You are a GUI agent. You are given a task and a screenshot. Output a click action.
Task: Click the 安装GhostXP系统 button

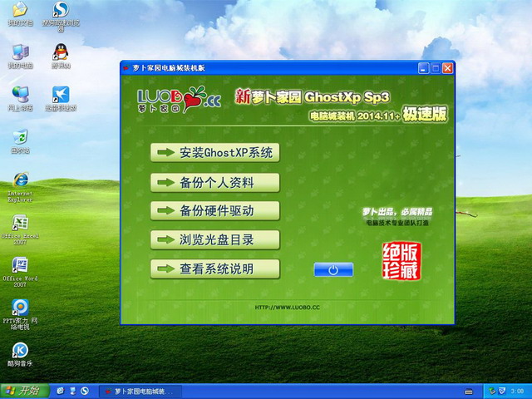click(x=215, y=153)
